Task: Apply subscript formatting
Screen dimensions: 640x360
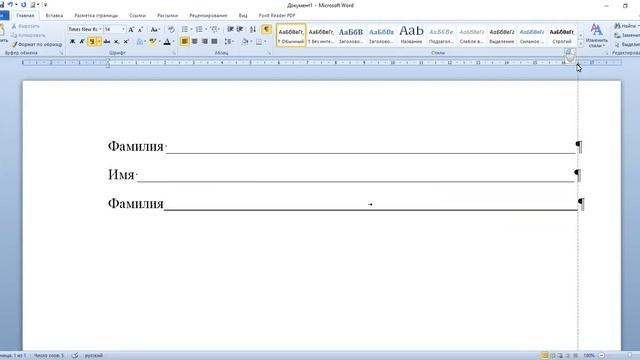Action: pyautogui.click(x=117, y=42)
